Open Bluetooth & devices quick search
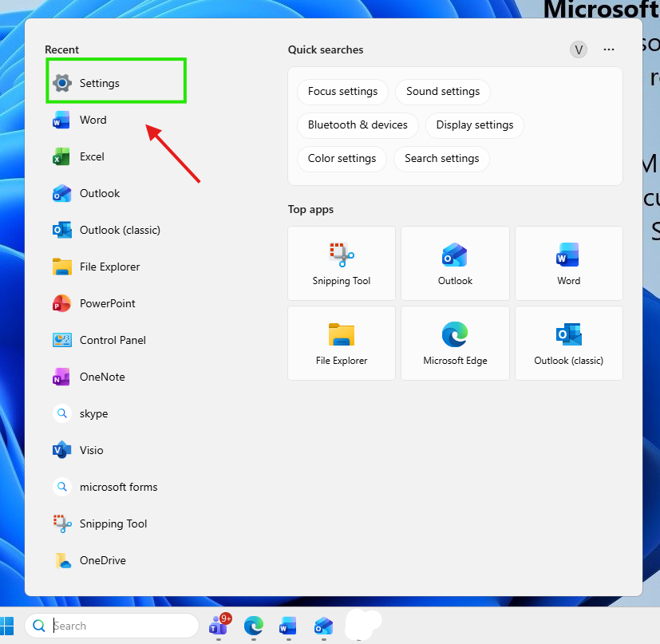This screenshot has height=644, width=660. 358,125
